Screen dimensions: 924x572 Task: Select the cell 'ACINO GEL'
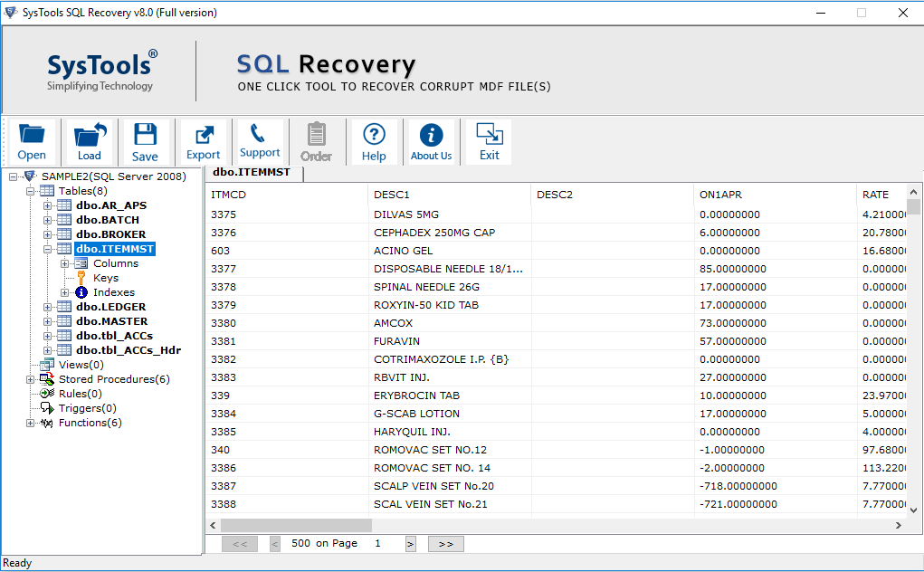pos(450,251)
